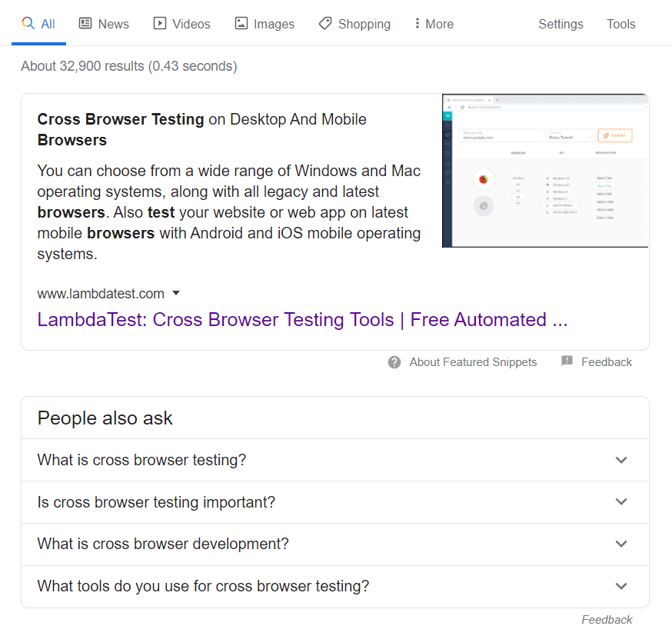This screenshot has width=672, height=636.
Task: Click the Tools option
Action: pos(620,24)
